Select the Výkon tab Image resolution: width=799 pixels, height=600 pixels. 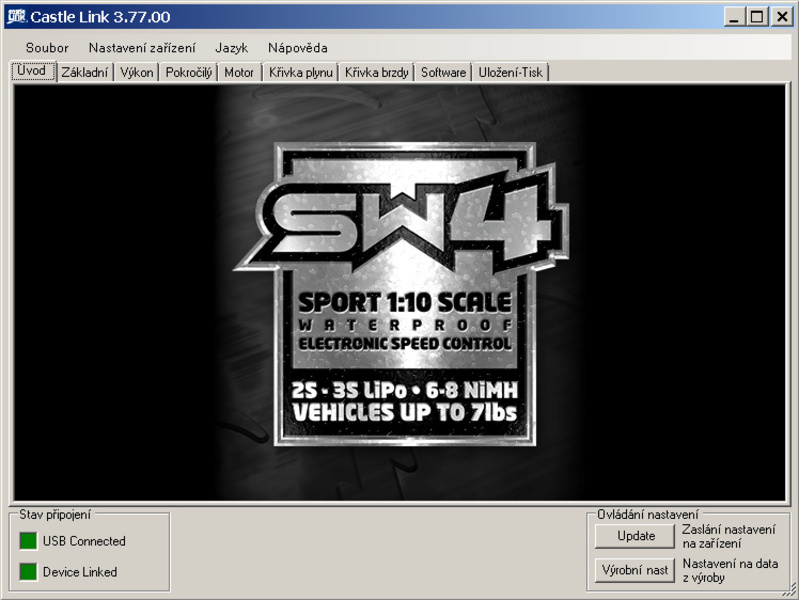pyautogui.click(x=137, y=72)
